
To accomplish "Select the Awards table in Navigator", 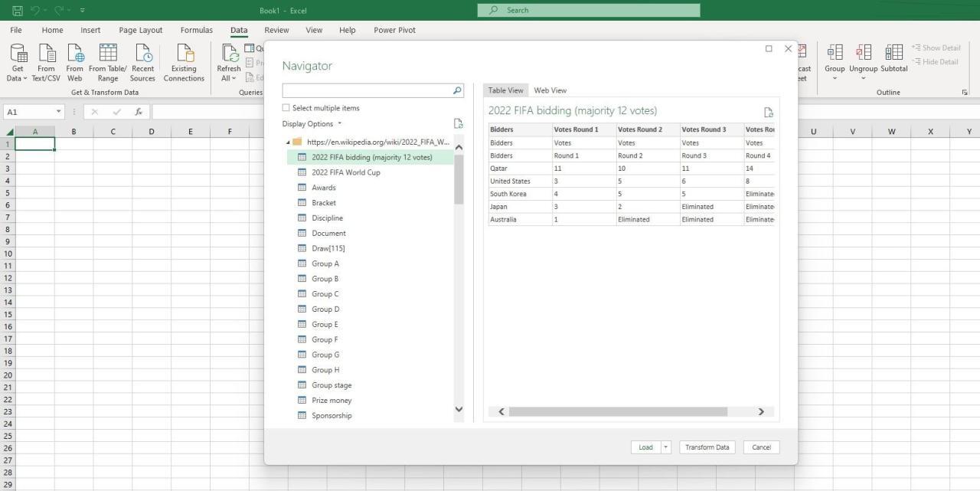I will (324, 187).
